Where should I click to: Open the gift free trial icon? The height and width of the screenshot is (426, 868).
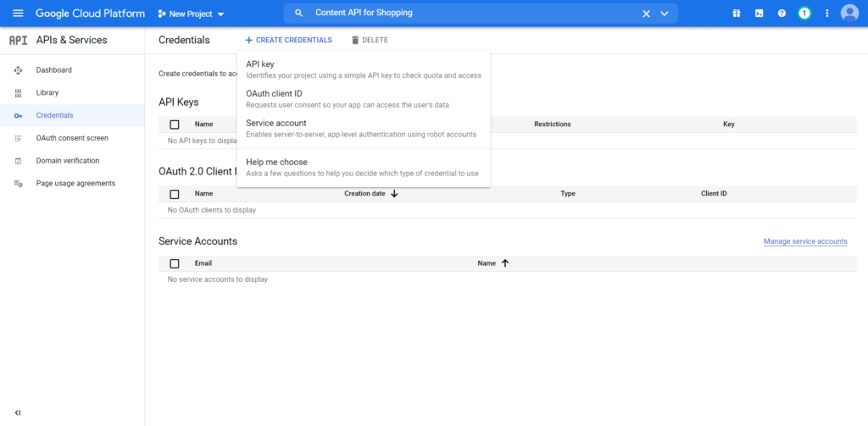[737, 14]
